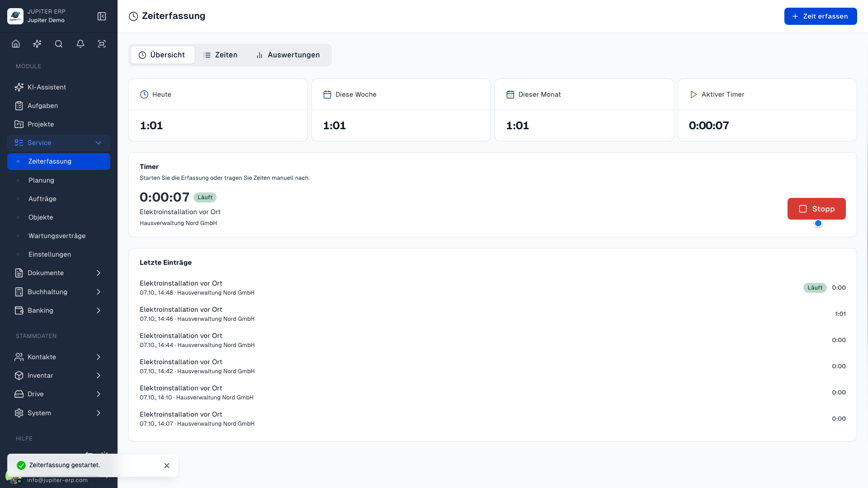Switch to the Auswertungen tab
868x488 pixels.
tap(288, 55)
